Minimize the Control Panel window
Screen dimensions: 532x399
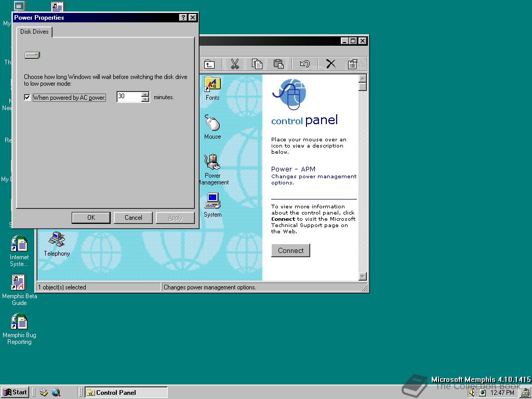click(x=344, y=41)
